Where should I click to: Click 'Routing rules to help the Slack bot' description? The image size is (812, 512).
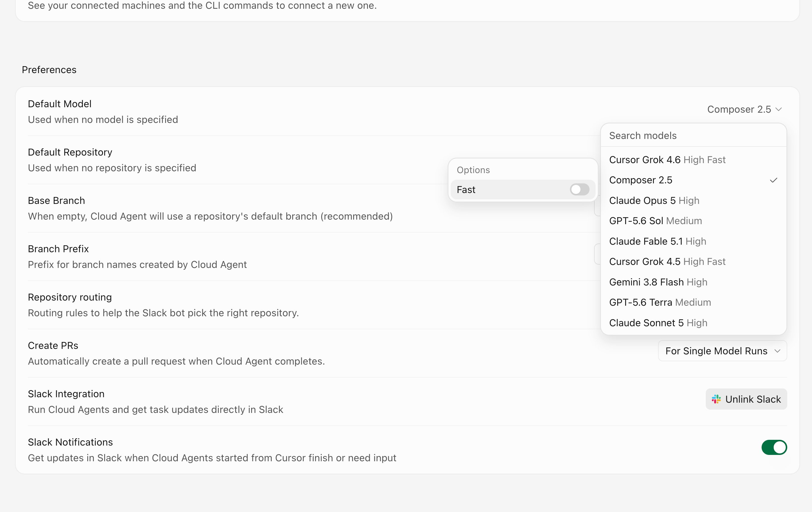click(163, 313)
